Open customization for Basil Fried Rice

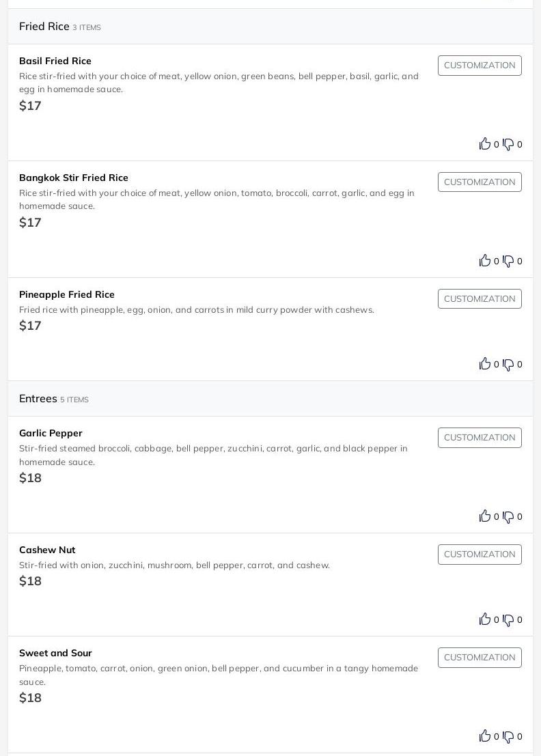pyautogui.click(x=480, y=66)
